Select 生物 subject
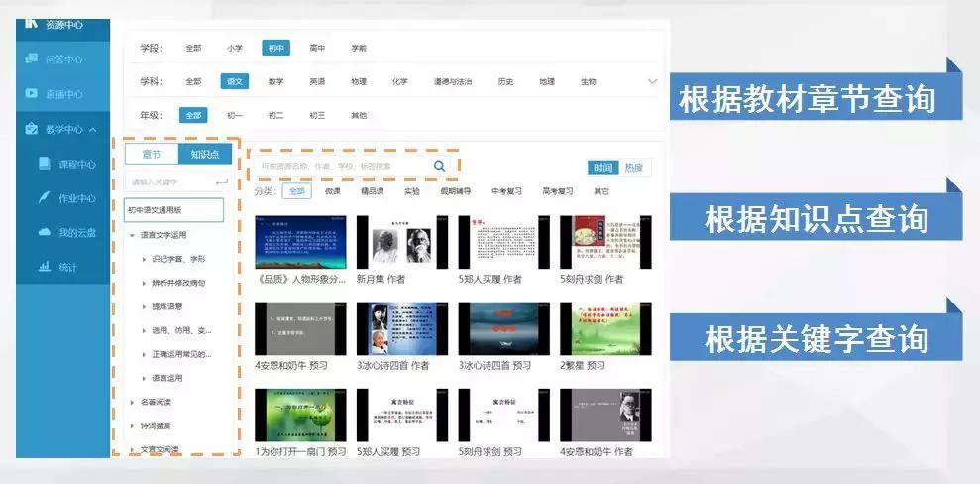The height and width of the screenshot is (484, 980). tap(589, 81)
